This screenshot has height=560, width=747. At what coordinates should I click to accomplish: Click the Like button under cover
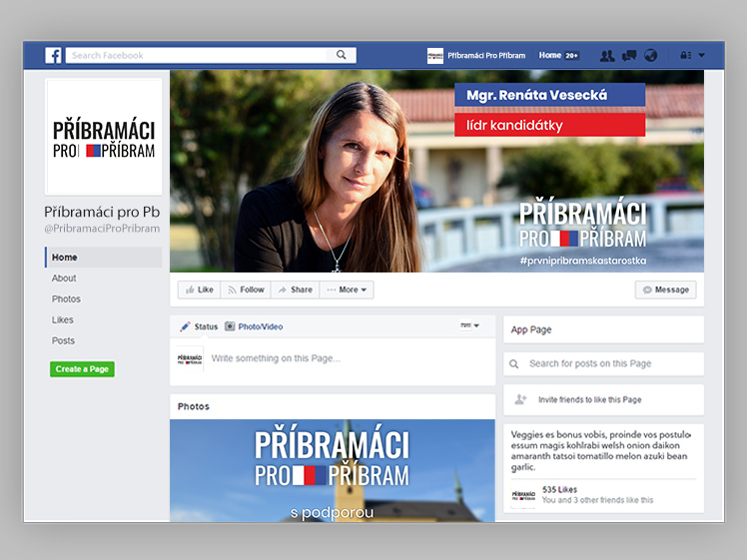click(199, 289)
